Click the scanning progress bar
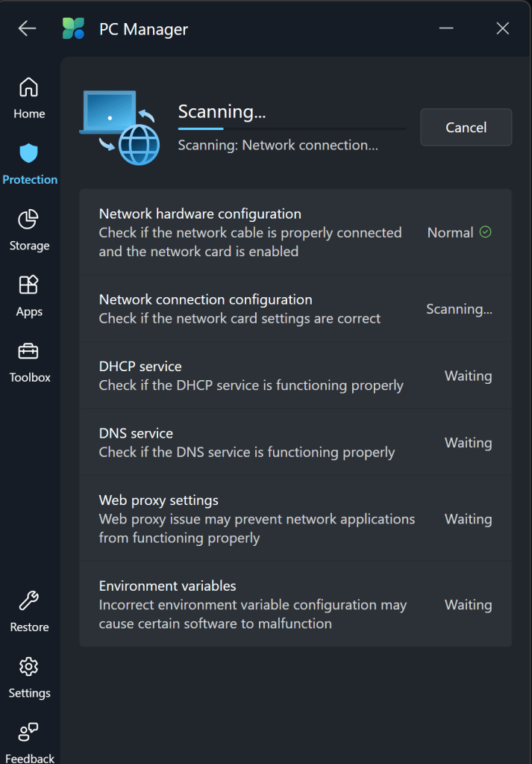Viewport: 532px width, 764px height. (291, 128)
